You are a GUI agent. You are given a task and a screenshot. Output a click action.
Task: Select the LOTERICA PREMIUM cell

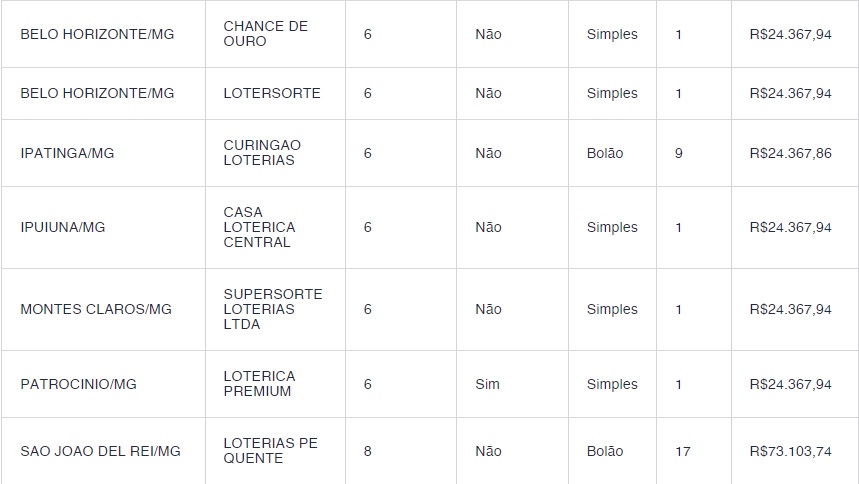coord(259,384)
